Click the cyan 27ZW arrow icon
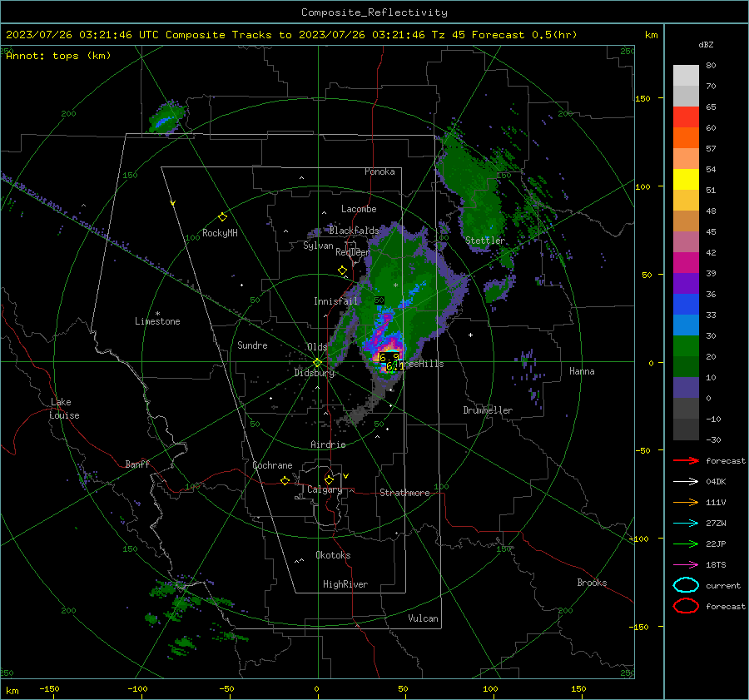This screenshot has width=749, height=700. point(686,524)
